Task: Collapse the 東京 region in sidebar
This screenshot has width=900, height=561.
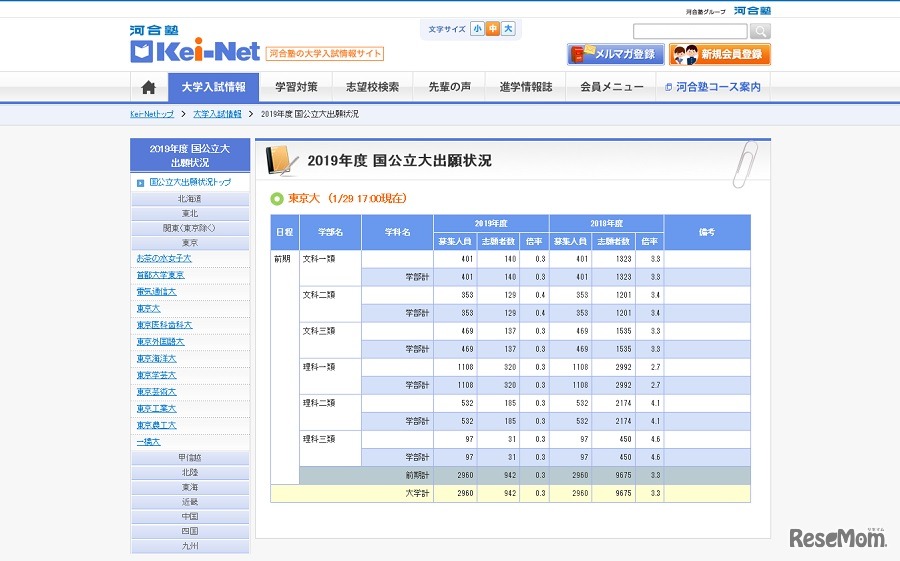Action: pyautogui.click(x=190, y=243)
